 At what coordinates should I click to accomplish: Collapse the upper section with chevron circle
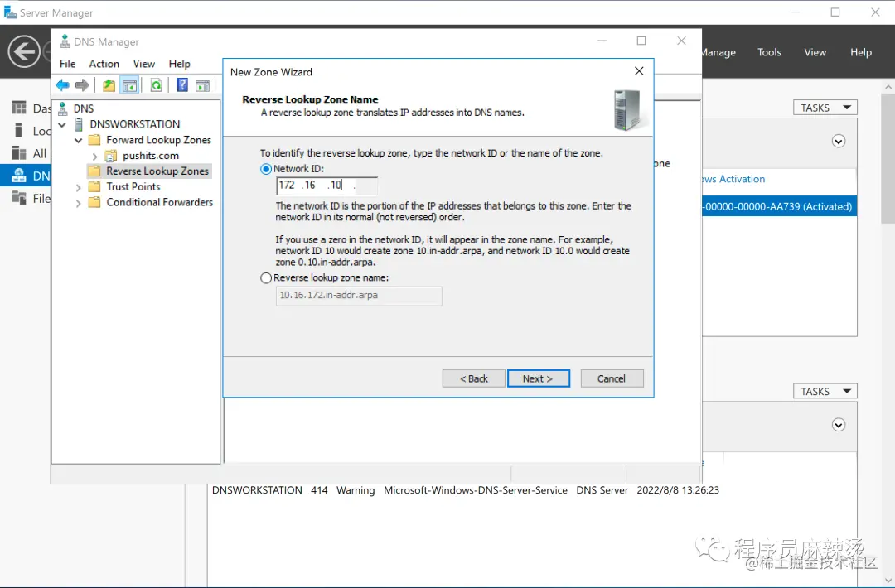pos(839,142)
